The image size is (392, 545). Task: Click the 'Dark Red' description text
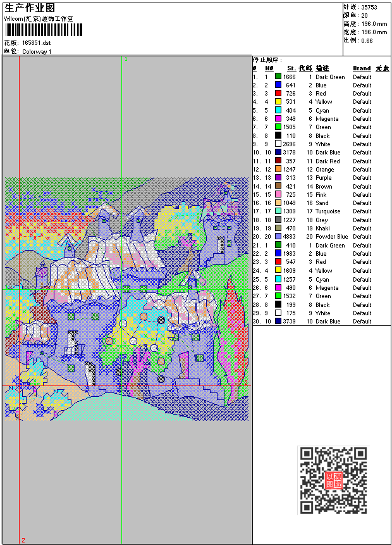click(x=328, y=161)
